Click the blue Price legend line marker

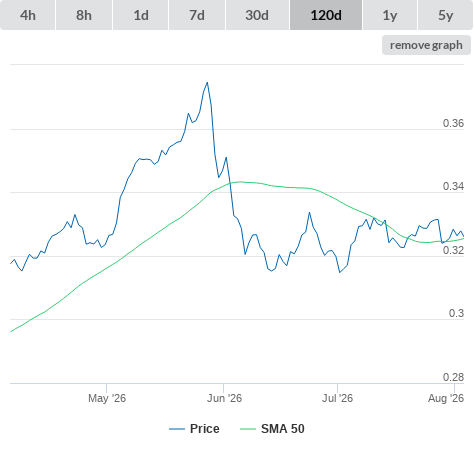(x=177, y=429)
